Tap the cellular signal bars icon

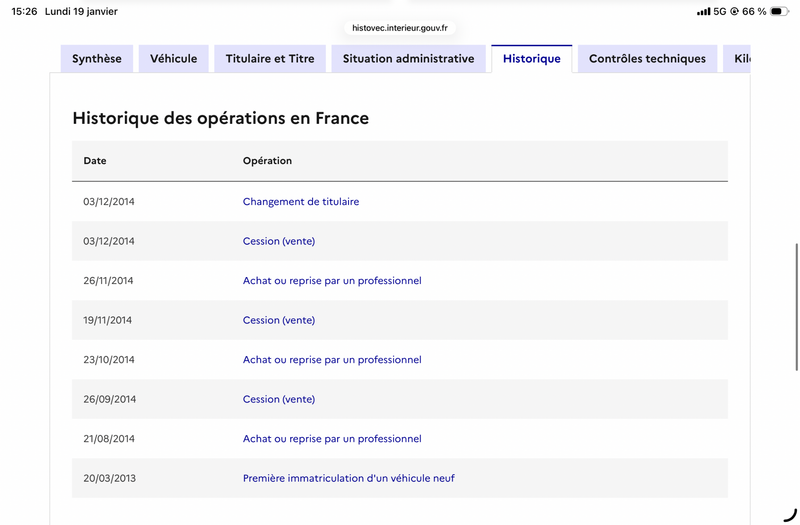pyautogui.click(x=703, y=12)
